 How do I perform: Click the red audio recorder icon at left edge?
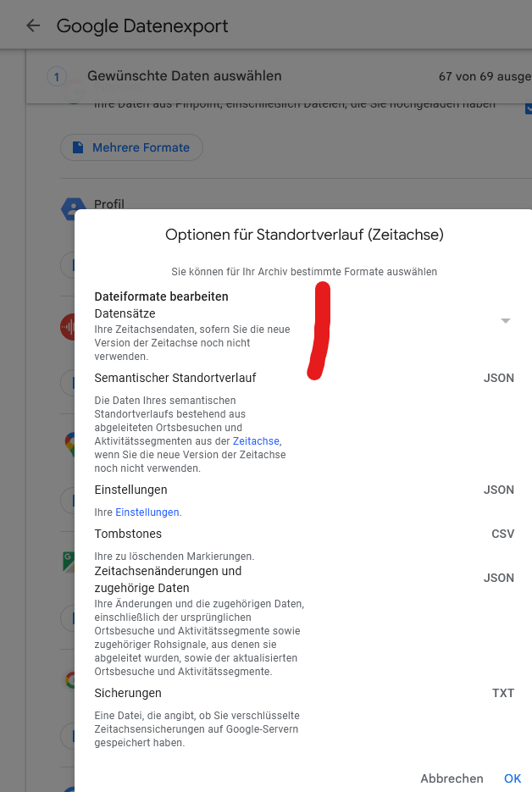pyautogui.click(x=68, y=327)
